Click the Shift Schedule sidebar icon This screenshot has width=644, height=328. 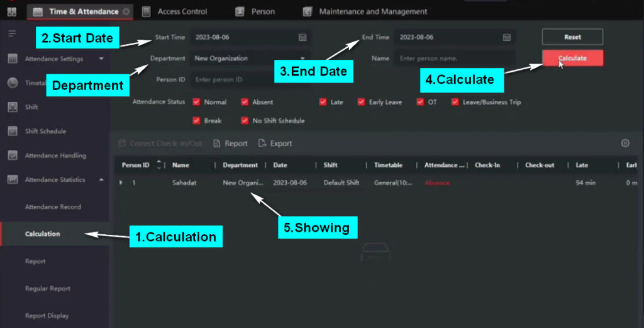pyautogui.click(x=13, y=131)
